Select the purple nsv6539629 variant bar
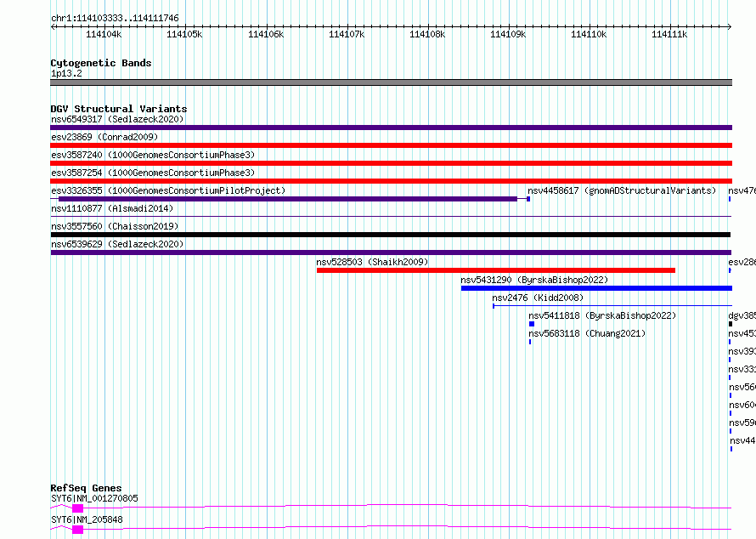The width and height of the screenshot is (756, 539). [391, 252]
